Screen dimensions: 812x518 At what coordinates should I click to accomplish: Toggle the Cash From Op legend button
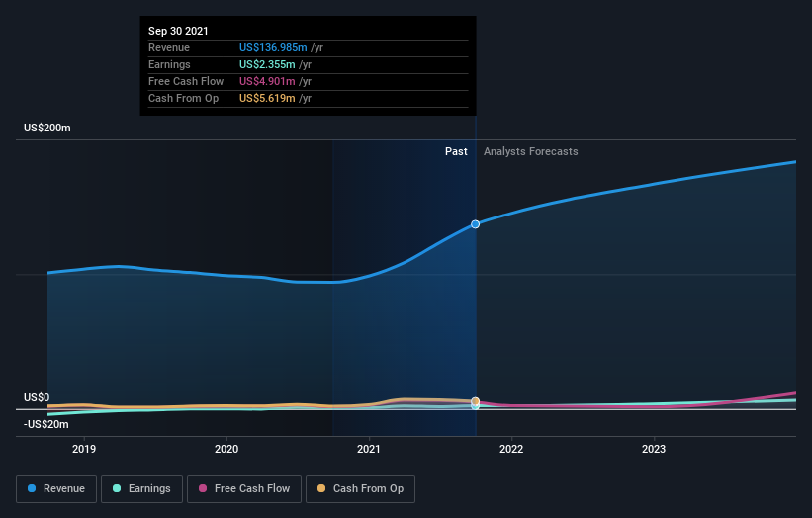pos(360,489)
